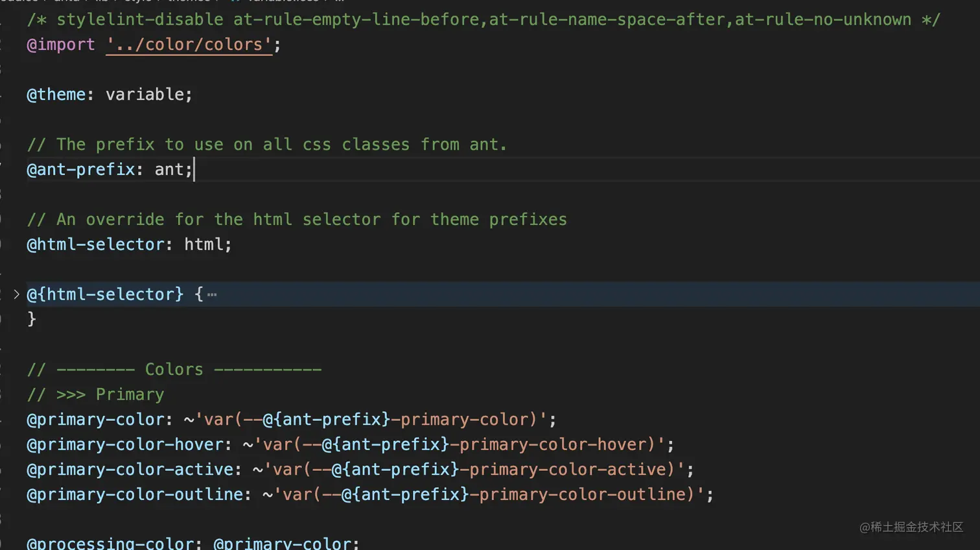This screenshot has width=980, height=550.
Task: Click the 'The prefix to use' comment
Action: pyautogui.click(x=266, y=145)
